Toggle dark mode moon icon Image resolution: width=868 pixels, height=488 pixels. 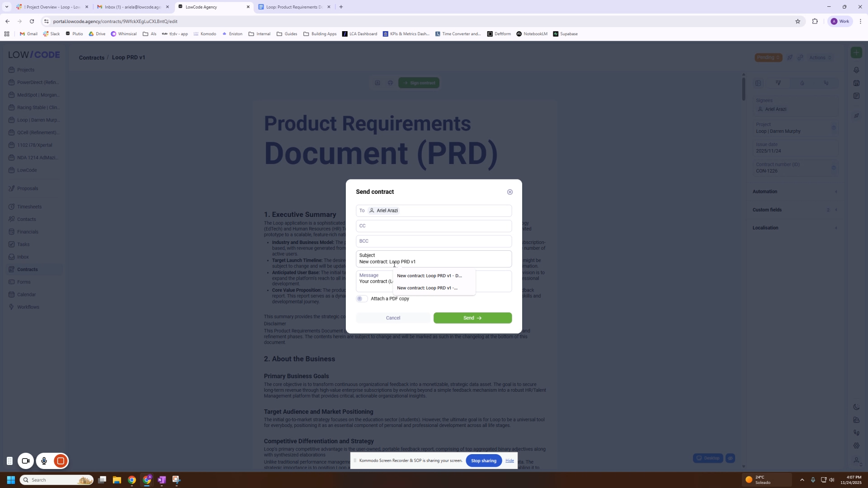[856, 407]
